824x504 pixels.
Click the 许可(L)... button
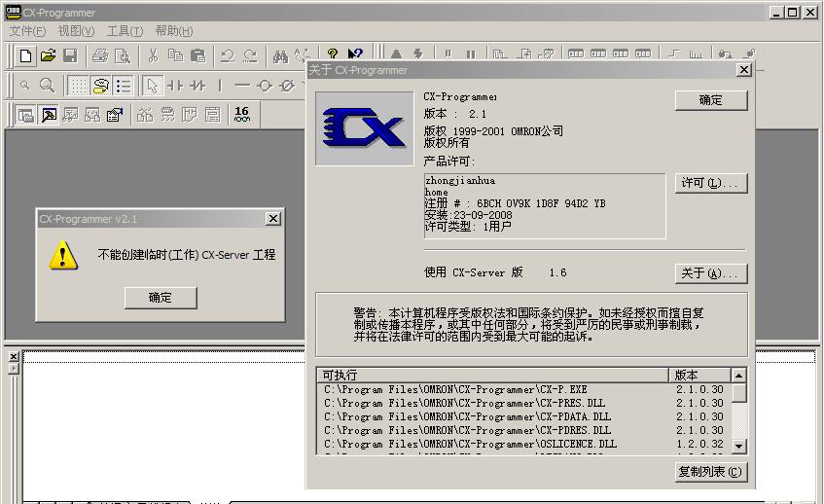pyautogui.click(x=711, y=183)
